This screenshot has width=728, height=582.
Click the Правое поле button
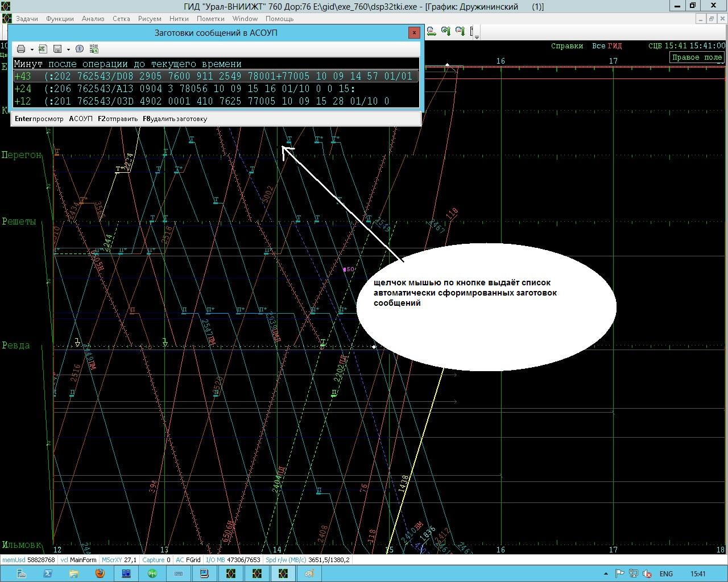pyautogui.click(x=696, y=57)
